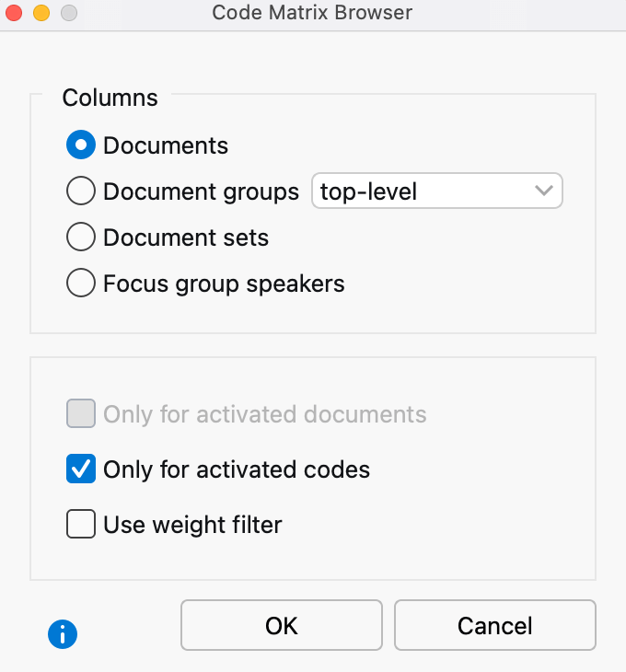The image size is (626, 672).
Task: Click the 'Use weight filter' label text
Action: [x=192, y=525]
